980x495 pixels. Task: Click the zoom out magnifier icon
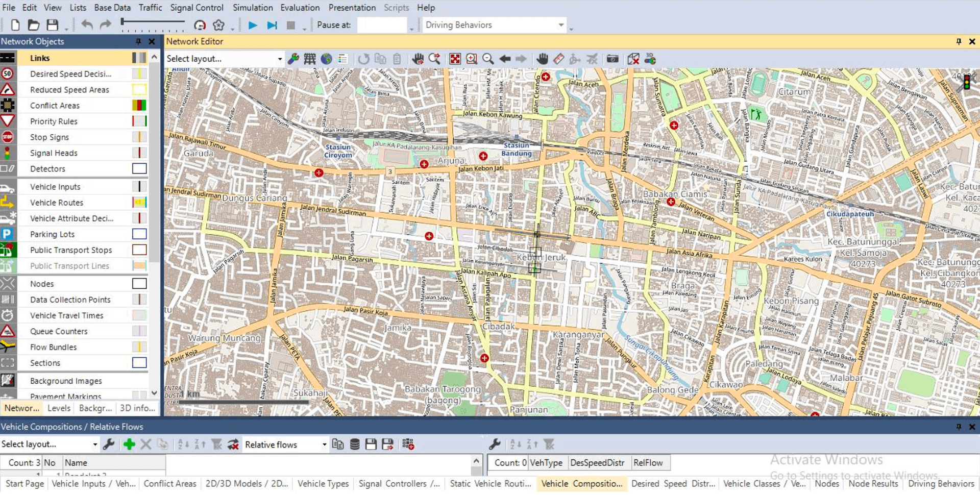click(x=488, y=59)
